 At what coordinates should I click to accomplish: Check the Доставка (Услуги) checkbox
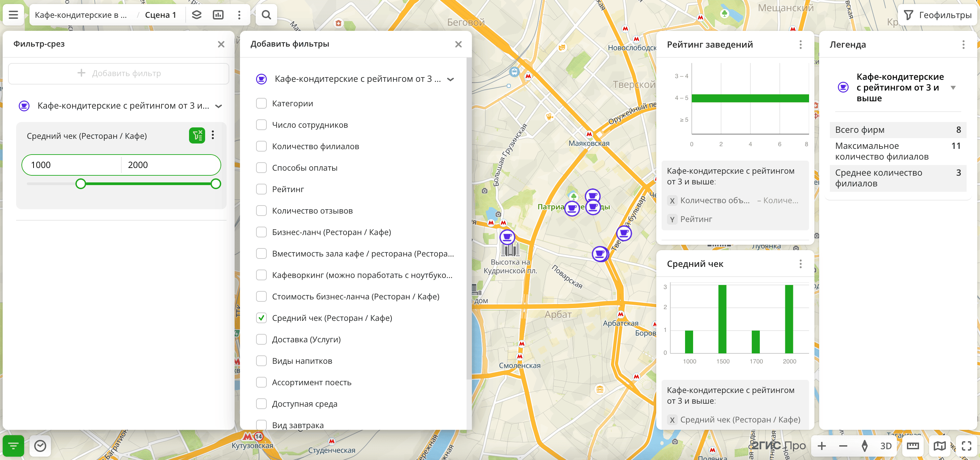click(261, 339)
